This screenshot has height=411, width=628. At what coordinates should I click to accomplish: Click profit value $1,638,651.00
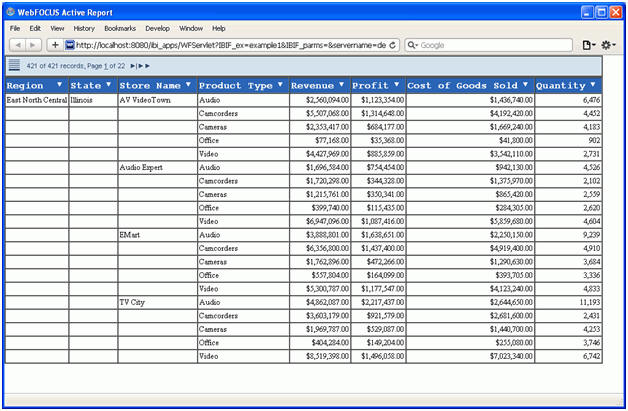382,235
